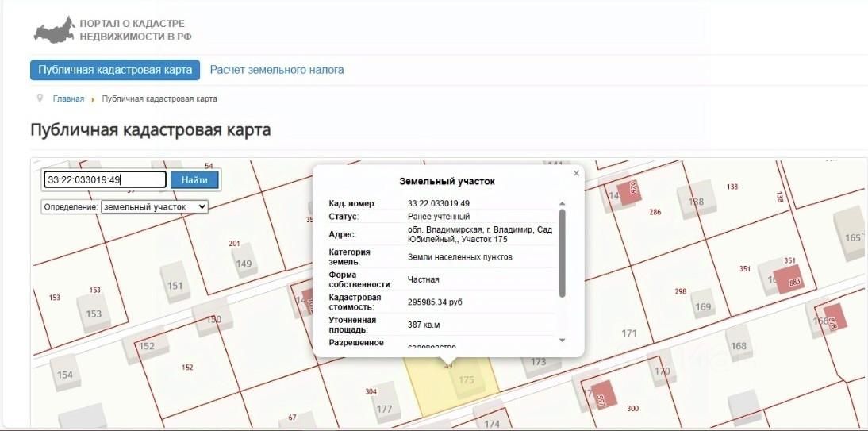Screen dimensions: 868x431
Task: Click the Земельный участок popup title
Action: coord(447,181)
